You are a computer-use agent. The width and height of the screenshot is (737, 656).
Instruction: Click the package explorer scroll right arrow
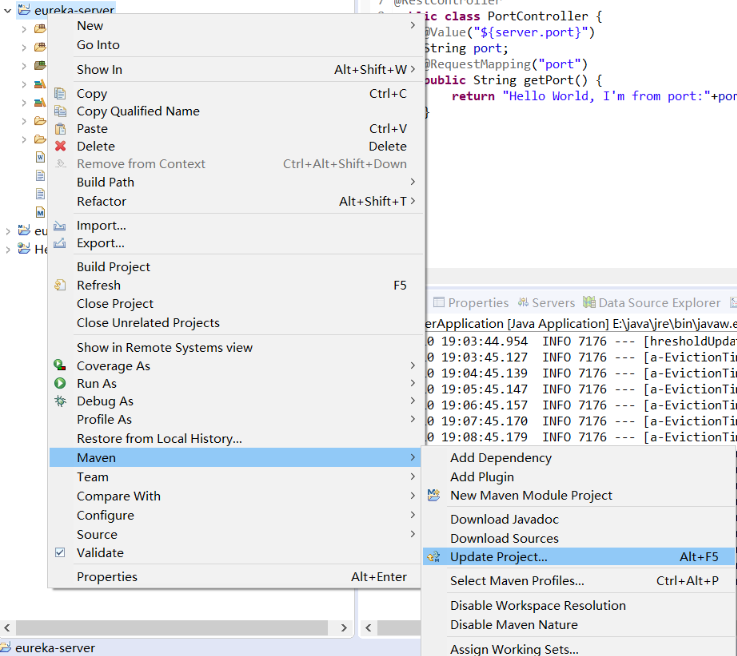pyautogui.click(x=344, y=628)
